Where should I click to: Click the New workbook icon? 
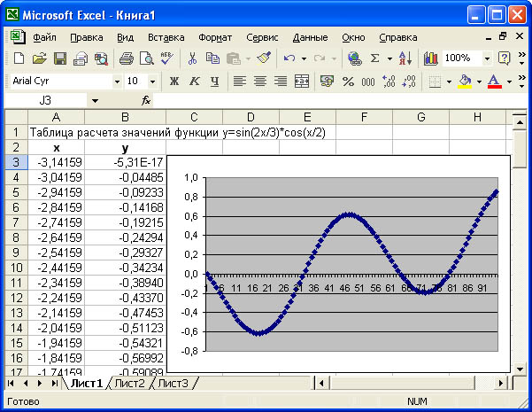[19, 58]
